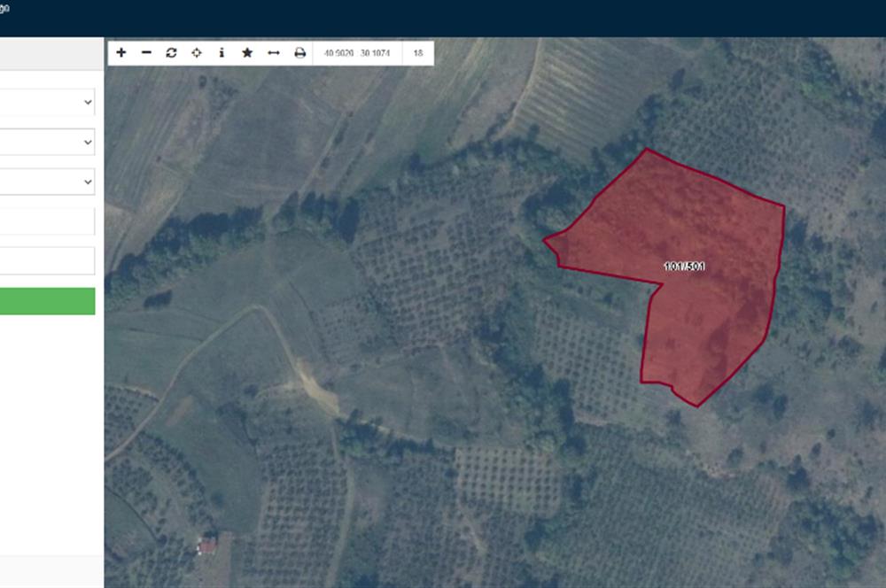Click the star favorites icon
The height and width of the screenshot is (588, 886).
(x=247, y=53)
